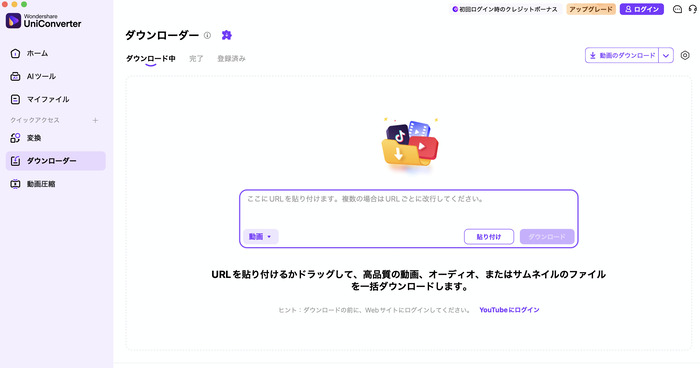The image size is (700, 368).
Task: Open ホーム from the sidebar
Action: tap(56, 53)
